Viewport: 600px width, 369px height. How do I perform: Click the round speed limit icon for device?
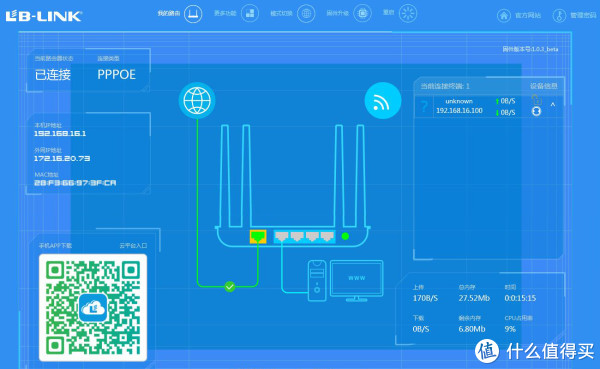click(536, 111)
